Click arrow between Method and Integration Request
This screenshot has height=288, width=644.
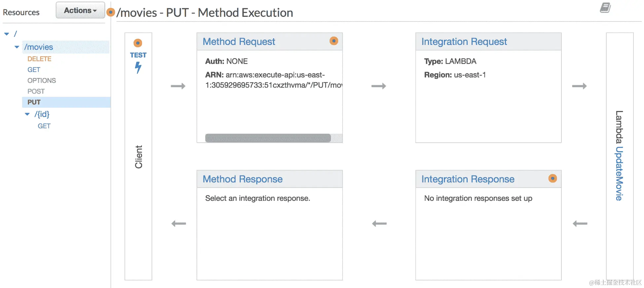[378, 86]
